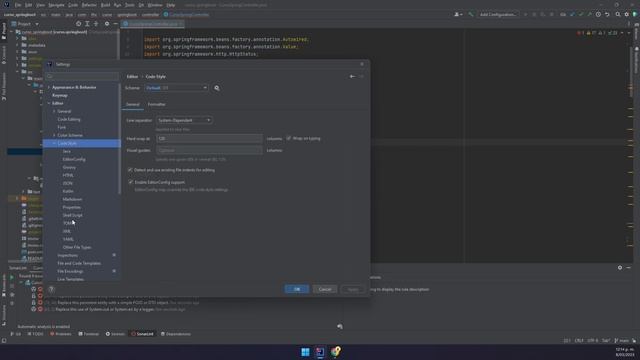Open the SonarLint tool window tab
Viewport: 640px width, 360px height.
[142, 334]
